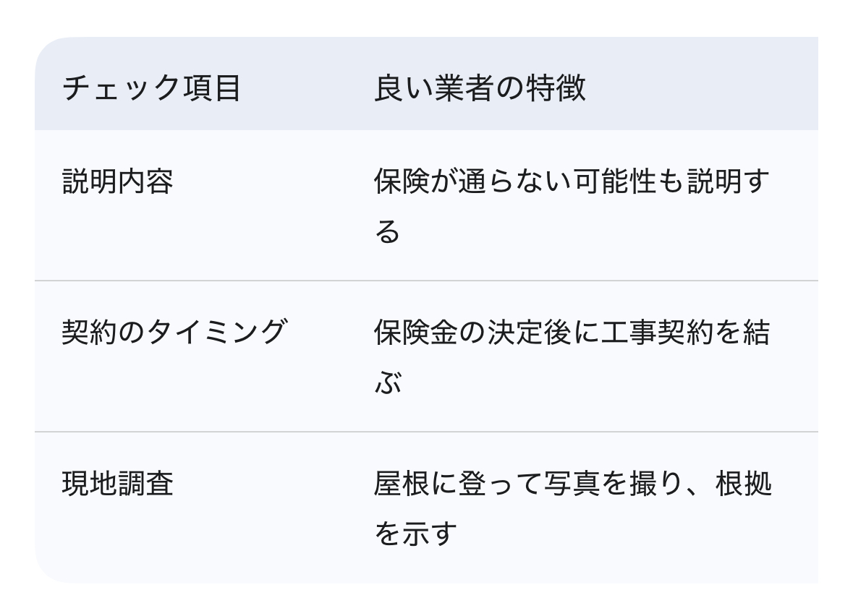Viewport: 853px width, 616px height.
Task: Select the 説明内容 row label
Action: [x=118, y=181]
